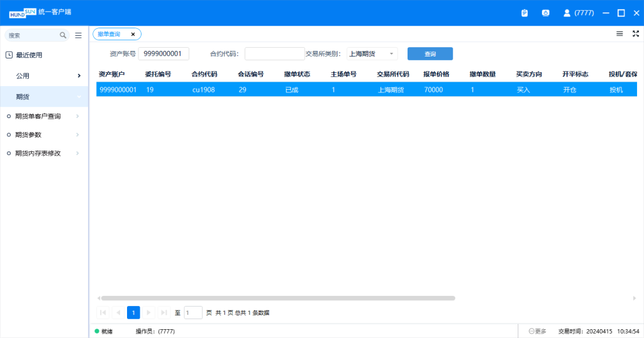The image size is (644, 338).
Task: Click the lock screen icon in title bar
Action: point(545,13)
